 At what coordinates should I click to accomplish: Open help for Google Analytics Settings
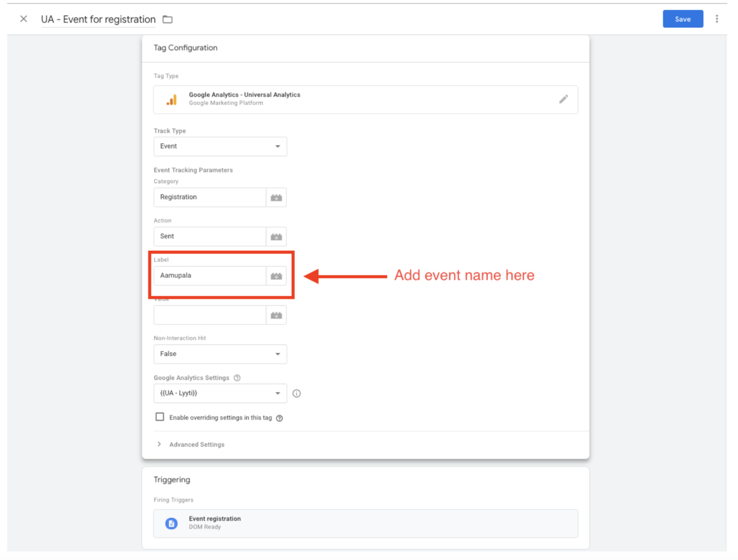click(237, 378)
